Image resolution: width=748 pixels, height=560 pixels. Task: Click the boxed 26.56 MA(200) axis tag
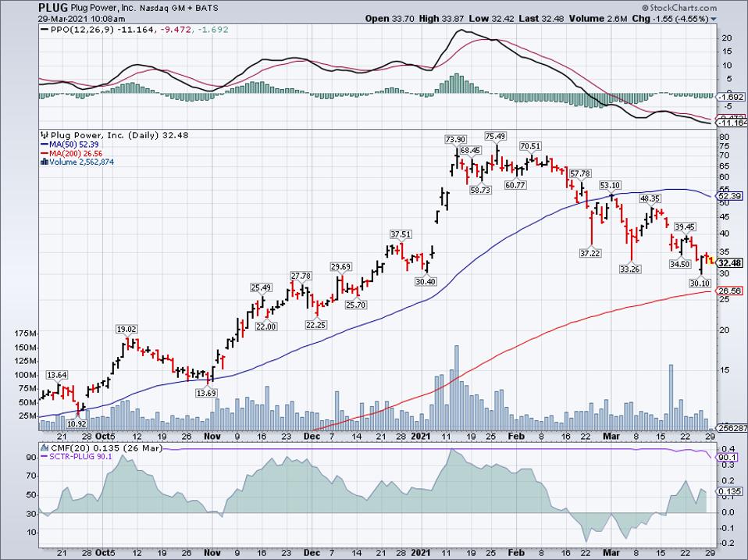pyautogui.click(x=730, y=291)
